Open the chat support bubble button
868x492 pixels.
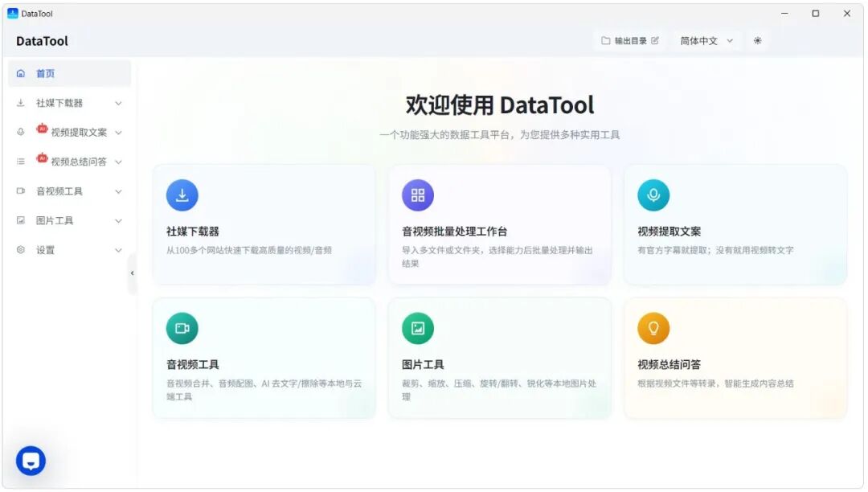point(31,461)
